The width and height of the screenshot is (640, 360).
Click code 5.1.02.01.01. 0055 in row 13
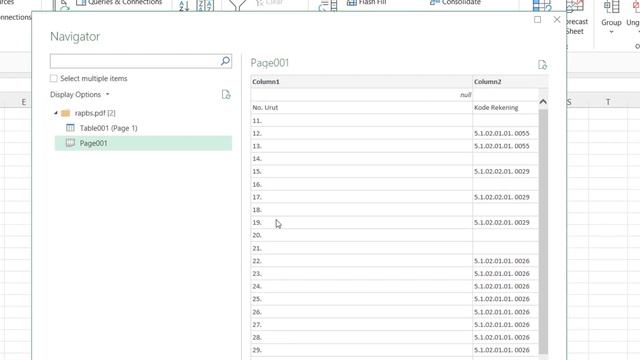tap(502, 146)
